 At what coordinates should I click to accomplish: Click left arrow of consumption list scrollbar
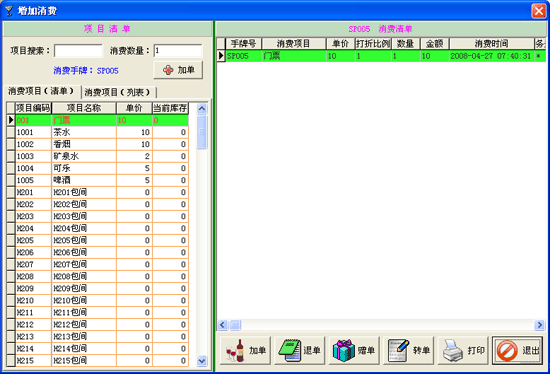(223, 325)
